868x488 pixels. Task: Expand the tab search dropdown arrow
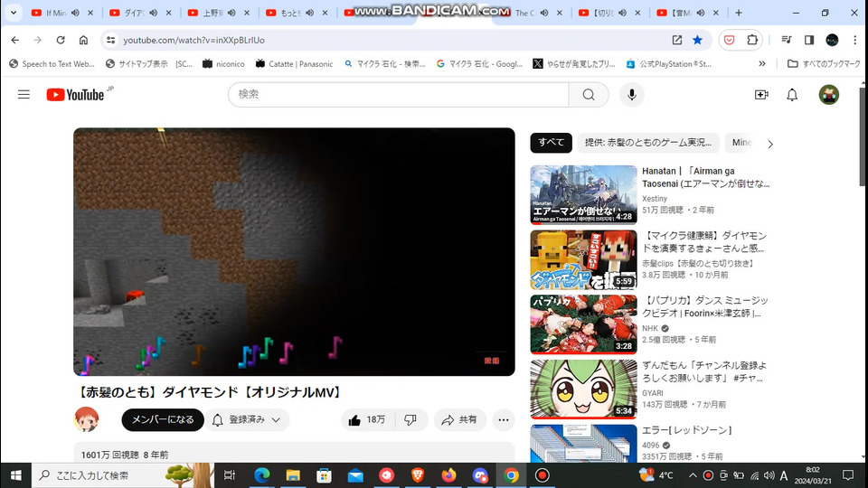pos(14,12)
